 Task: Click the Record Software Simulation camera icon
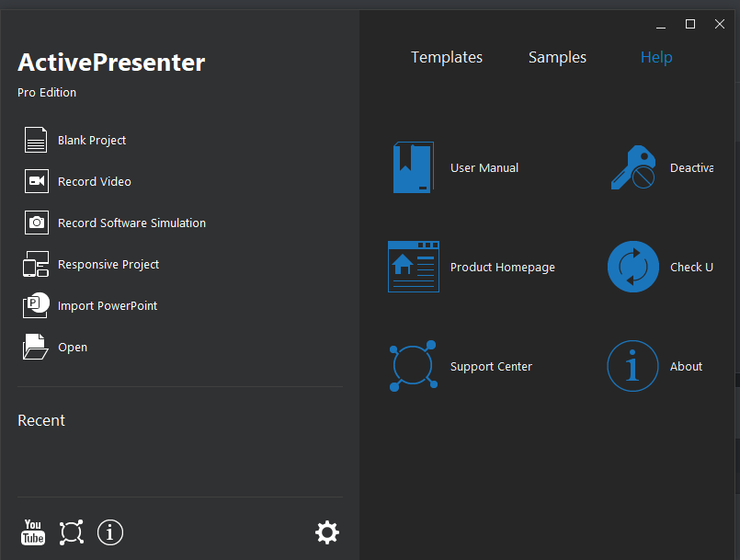coord(37,223)
